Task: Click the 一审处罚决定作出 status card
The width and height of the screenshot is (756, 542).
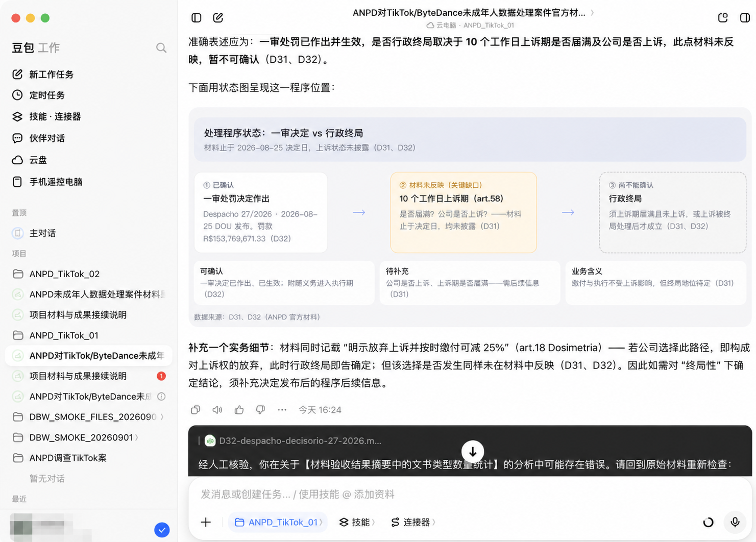Action: 261,212
